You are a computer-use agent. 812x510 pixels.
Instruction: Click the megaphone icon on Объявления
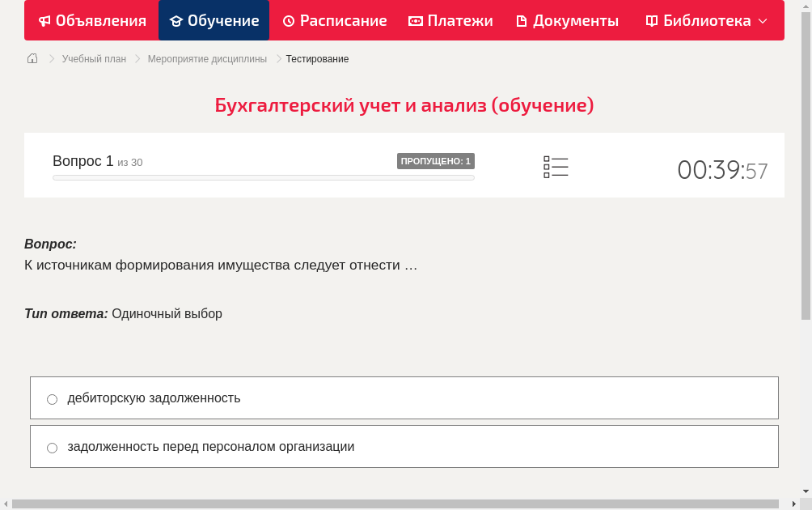point(44,20)
